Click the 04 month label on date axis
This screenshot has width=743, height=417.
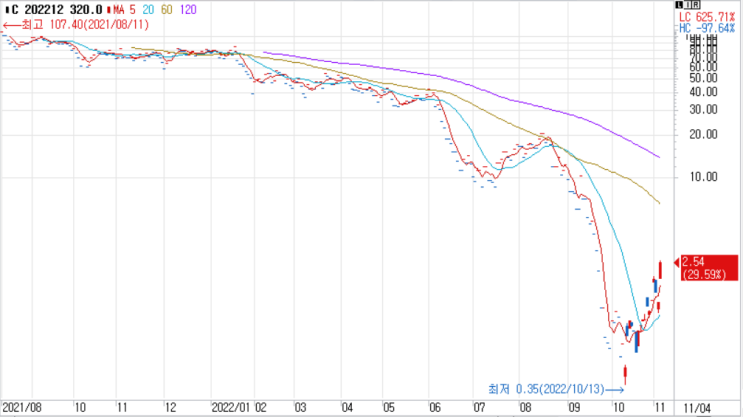click(347, 408)
